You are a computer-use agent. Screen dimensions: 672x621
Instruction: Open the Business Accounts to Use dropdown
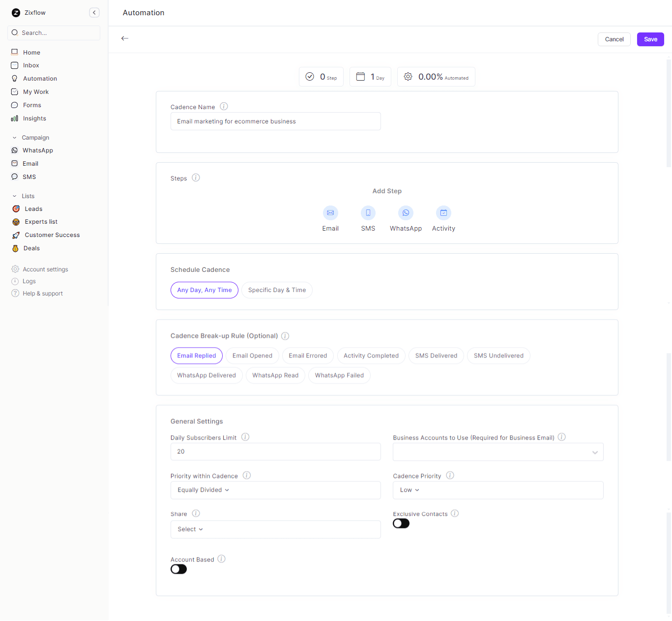pyautogui.click(x=497, y=452)
